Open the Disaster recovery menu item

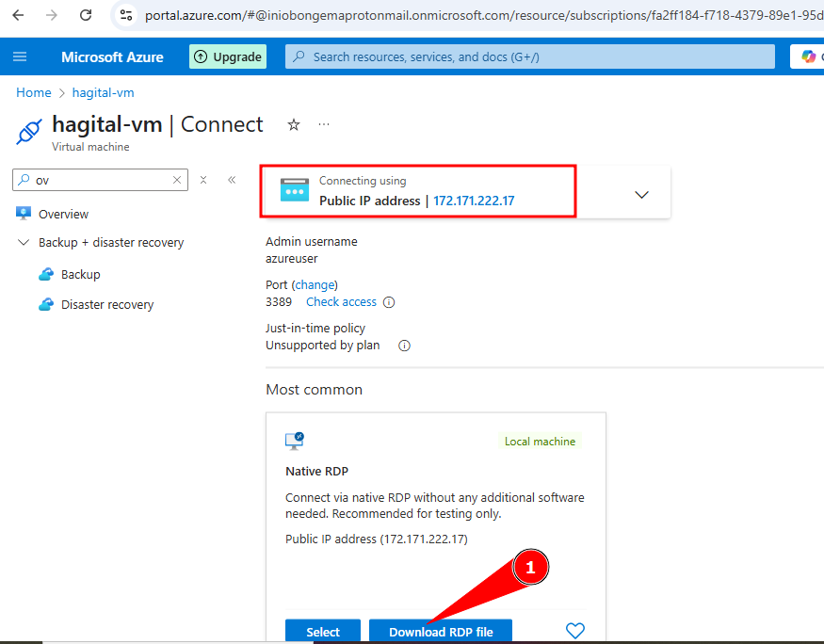pyautogui.click(x=107, y=305)
